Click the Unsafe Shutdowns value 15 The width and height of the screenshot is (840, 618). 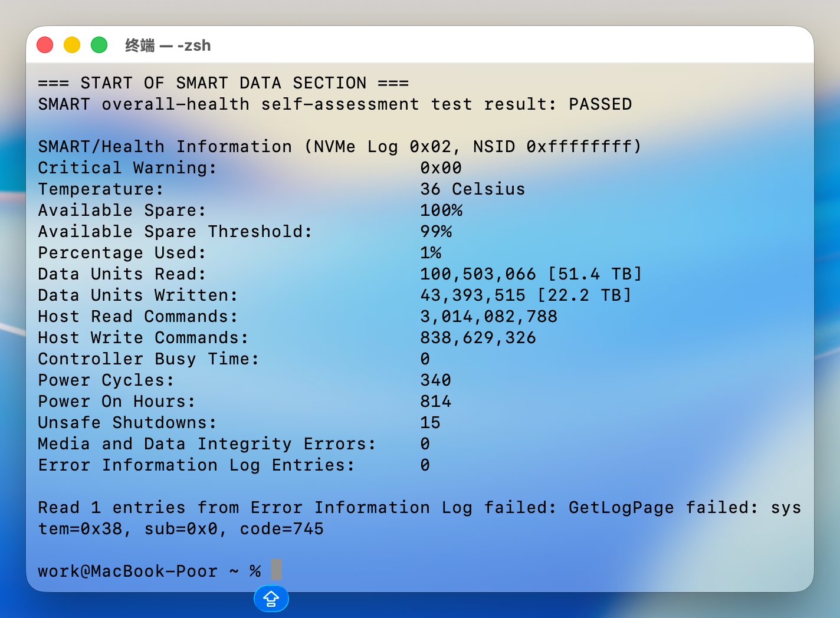point(430,423)
